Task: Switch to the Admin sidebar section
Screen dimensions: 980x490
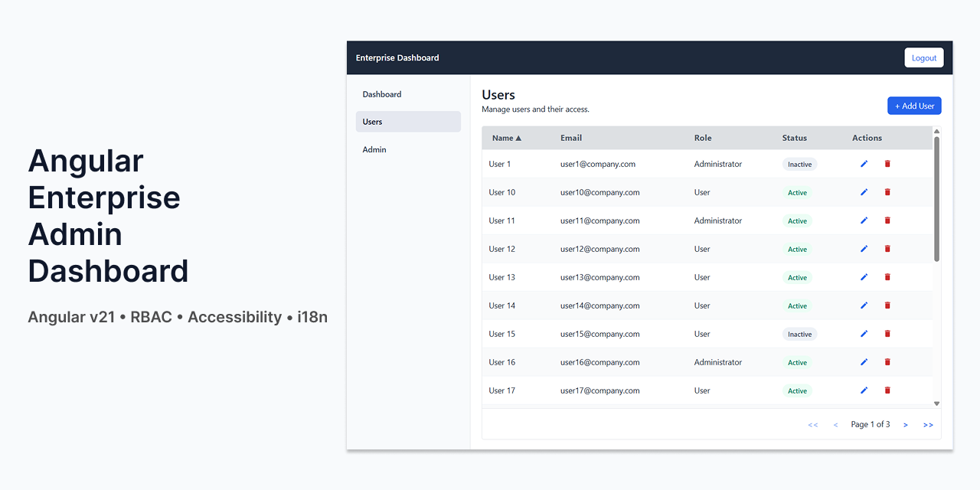Action: 374,149
